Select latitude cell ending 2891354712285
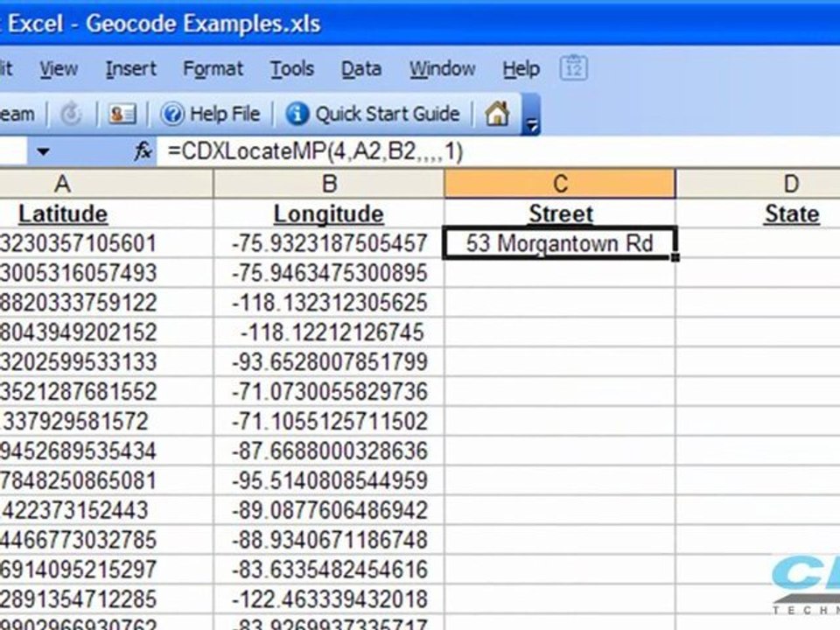The width and height of the screenshot is (840, 630). (x=106, y=598)
